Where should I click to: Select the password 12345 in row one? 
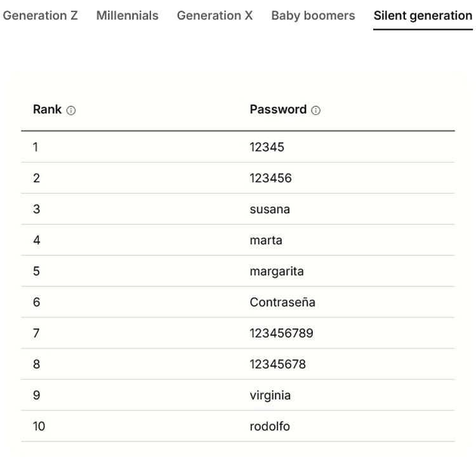coord(267,147)
